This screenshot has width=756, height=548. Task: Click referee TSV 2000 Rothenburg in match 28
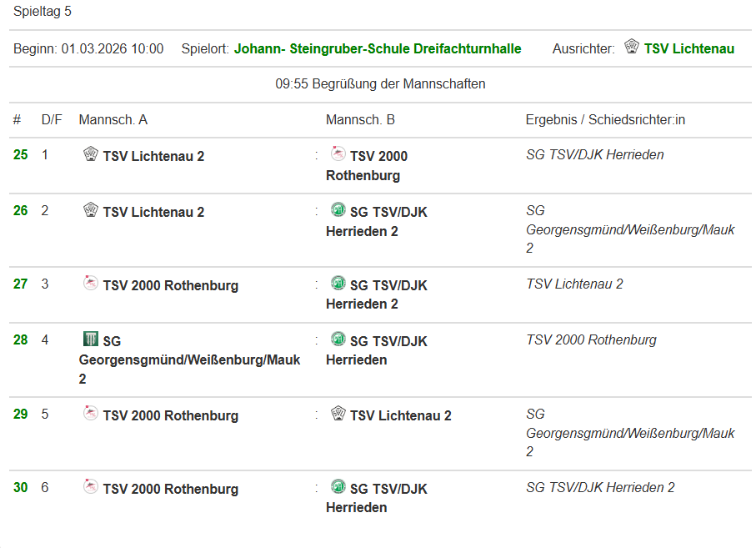tap(591, 340)
